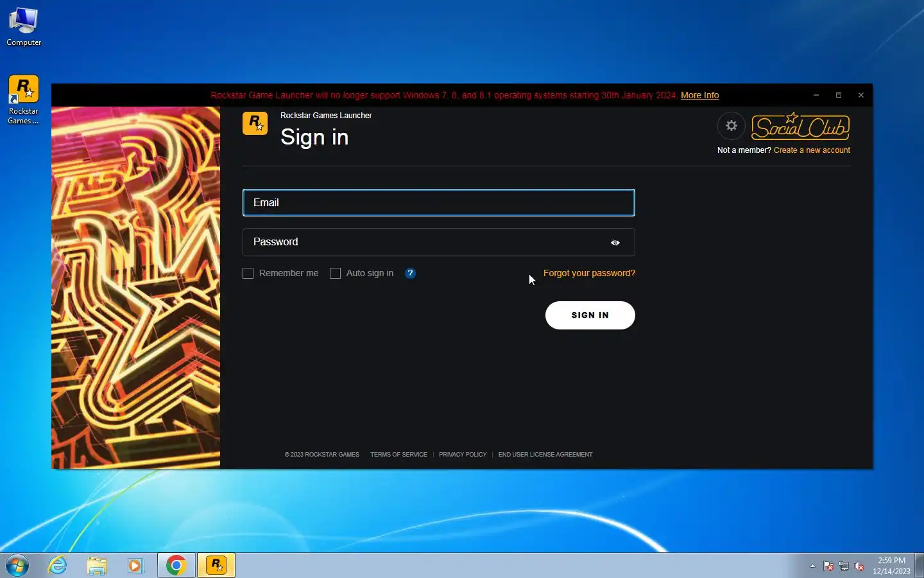The image size is (924, 578).
Task: Focus the Password input field
Action: tap(439, 242)
